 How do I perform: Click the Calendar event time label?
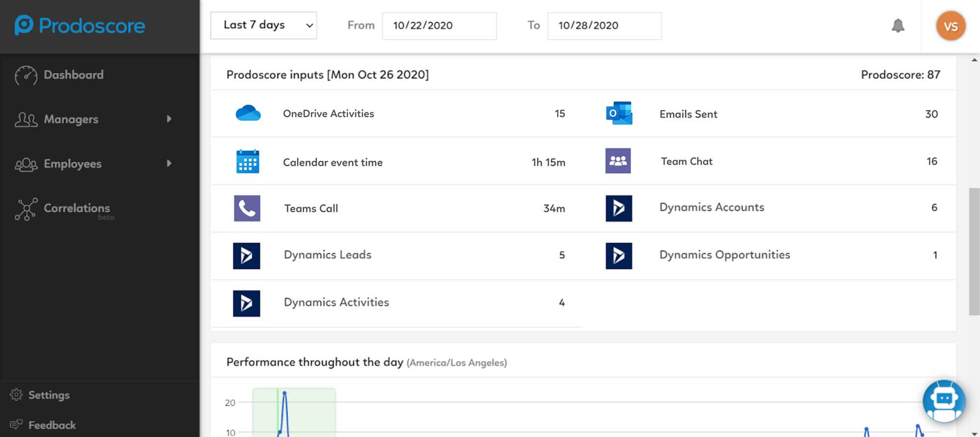[333, 162]
